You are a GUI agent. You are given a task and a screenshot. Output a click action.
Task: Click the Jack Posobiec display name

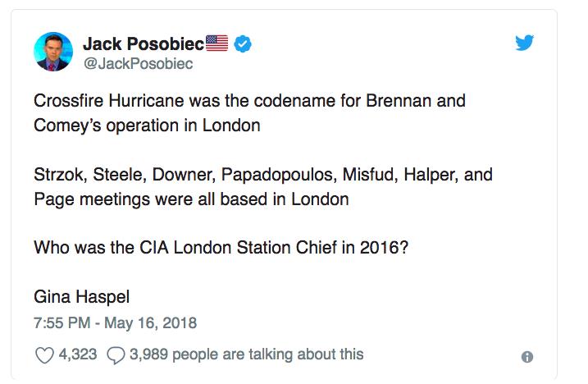click(144, 43)
